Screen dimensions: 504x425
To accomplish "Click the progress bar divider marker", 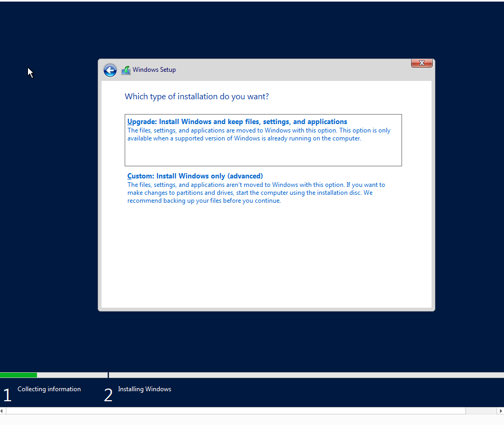I will click(108, 375).
